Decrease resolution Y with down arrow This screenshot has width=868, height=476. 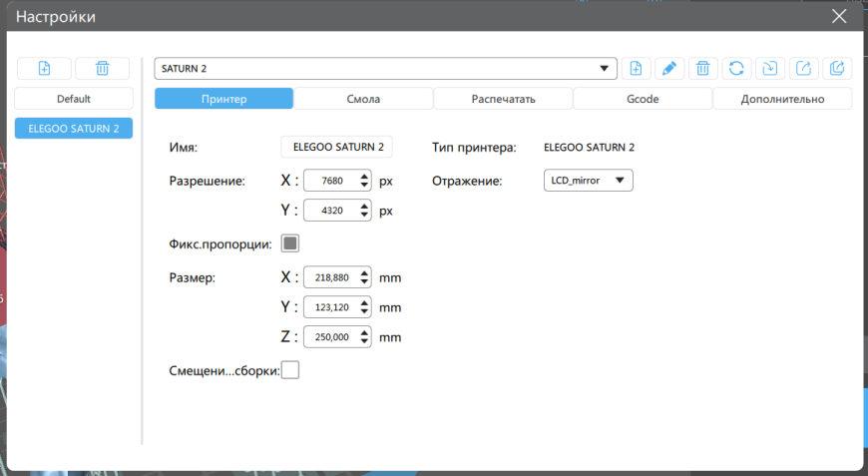(364, 216)
